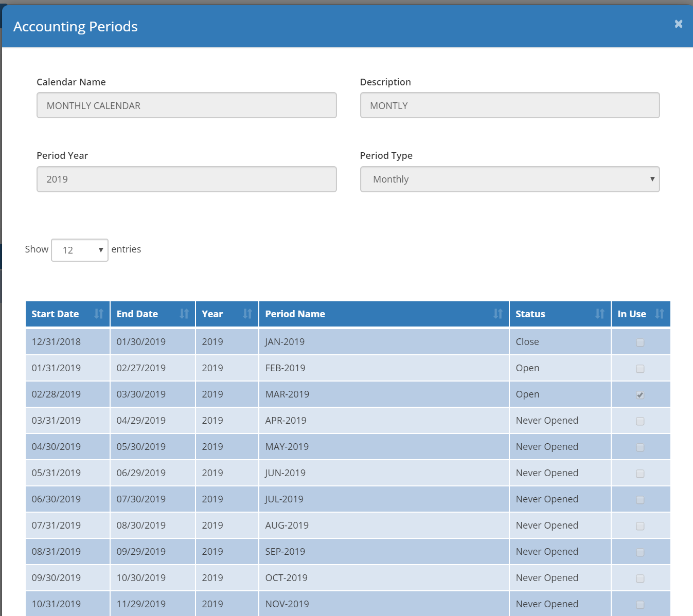This screenshot has height=616, width=693.
Task: Open the Show 12 entries dropdown
Action: pos(79,250)
